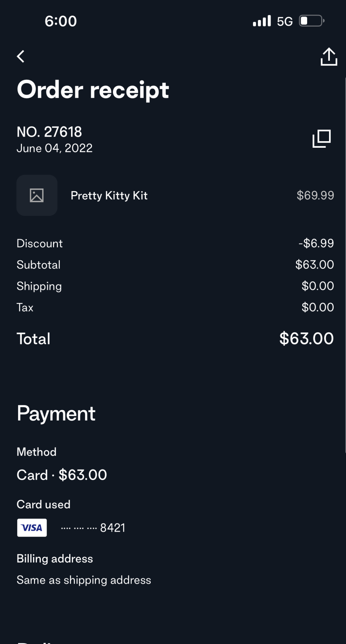346x644 pixels.
Task: Tap the Discount row amount -$6.99
Action: (316, 243)
